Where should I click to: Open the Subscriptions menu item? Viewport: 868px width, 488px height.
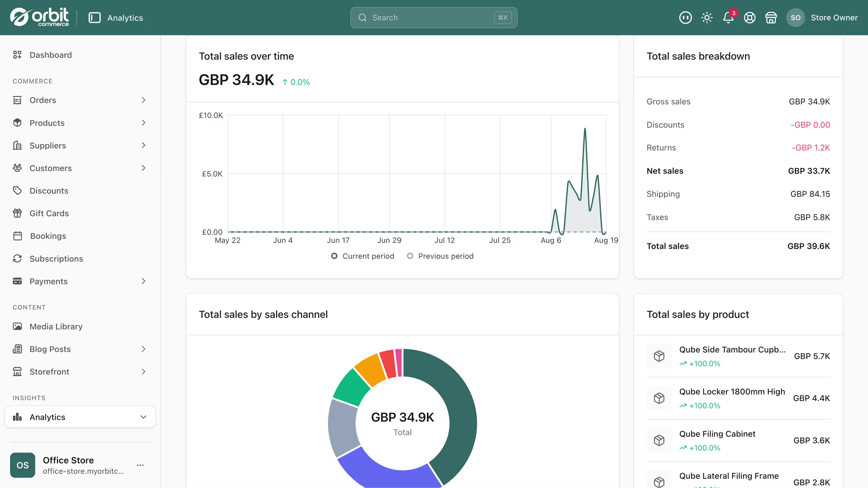[56, 259]
